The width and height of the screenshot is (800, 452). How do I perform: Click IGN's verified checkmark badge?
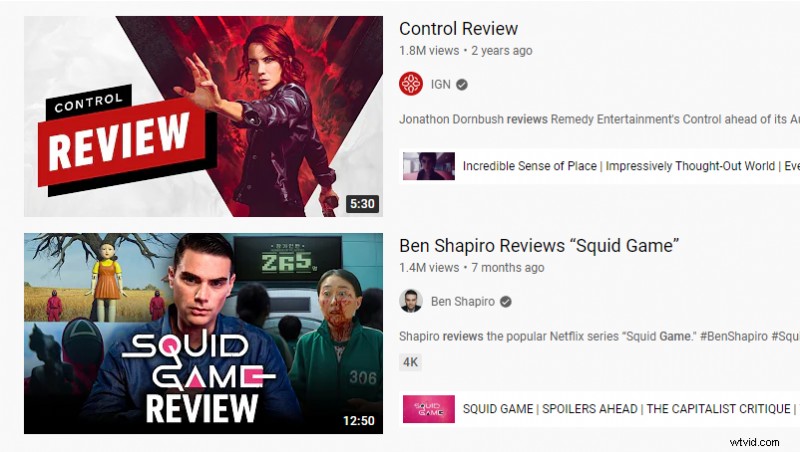pos(462,85)
